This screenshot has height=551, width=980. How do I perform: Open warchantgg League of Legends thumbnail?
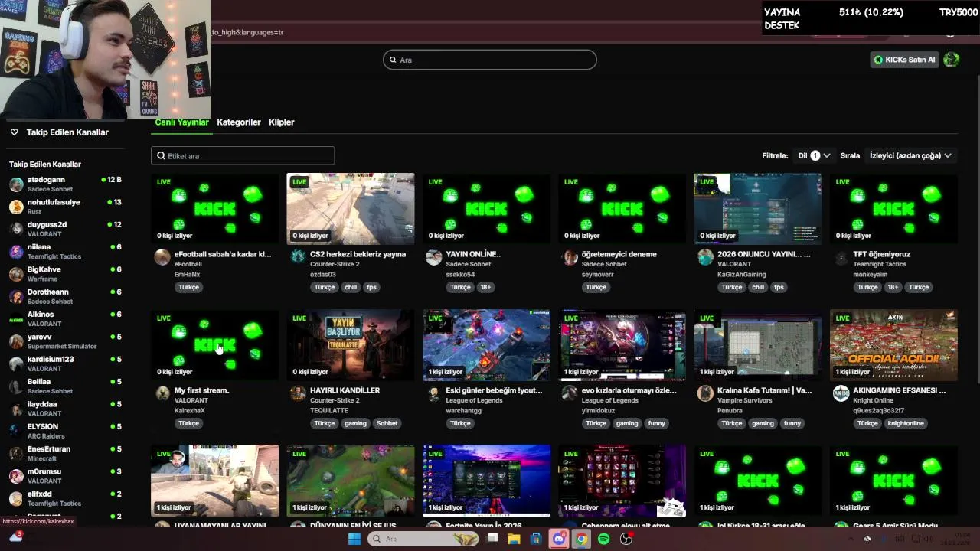tap(486, 344)
